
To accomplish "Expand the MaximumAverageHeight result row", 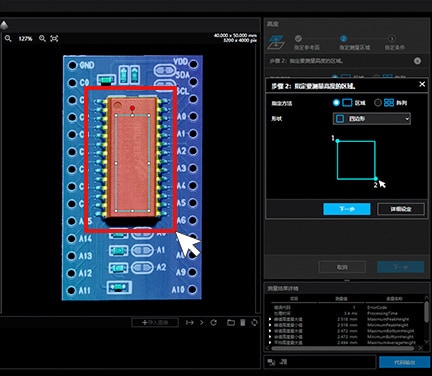I will coord(270,342).
